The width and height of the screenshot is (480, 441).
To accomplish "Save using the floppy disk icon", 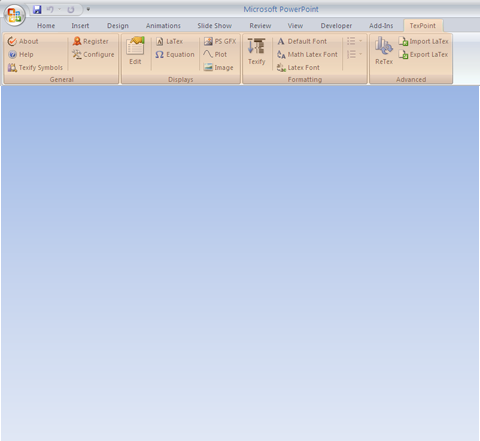I will (x=37, y=9).
